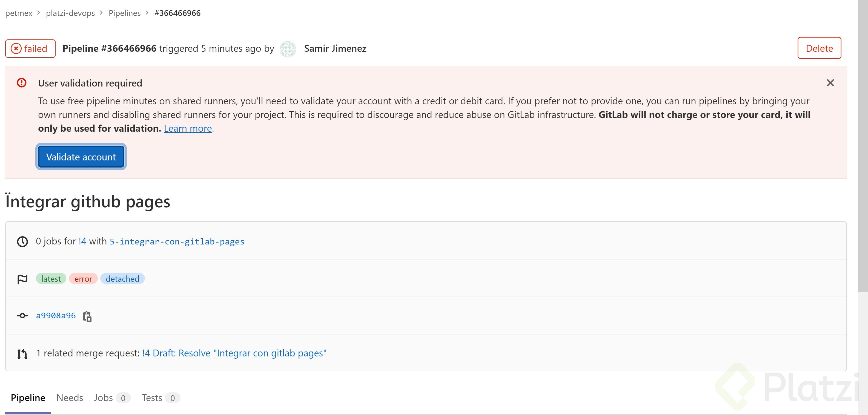This screenshot has width=868, height=415.
Task: Click the red alert warning icon
Action: [22, 83]
